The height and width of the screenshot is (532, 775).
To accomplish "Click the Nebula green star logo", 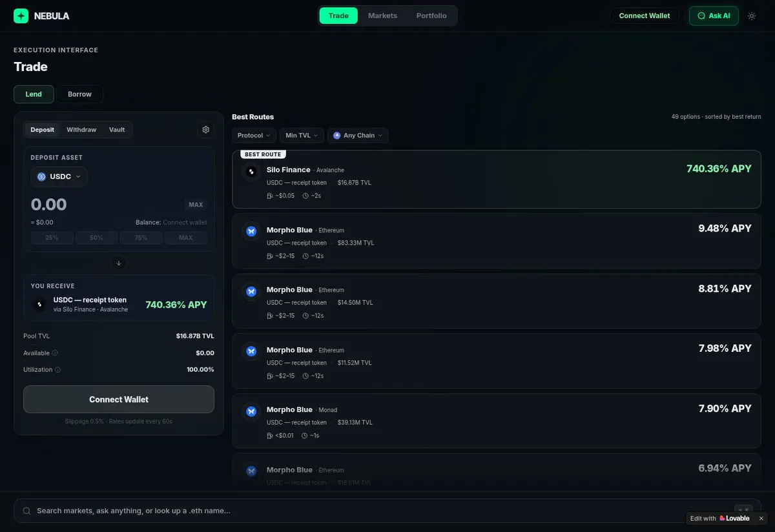I will click(21, 15).
